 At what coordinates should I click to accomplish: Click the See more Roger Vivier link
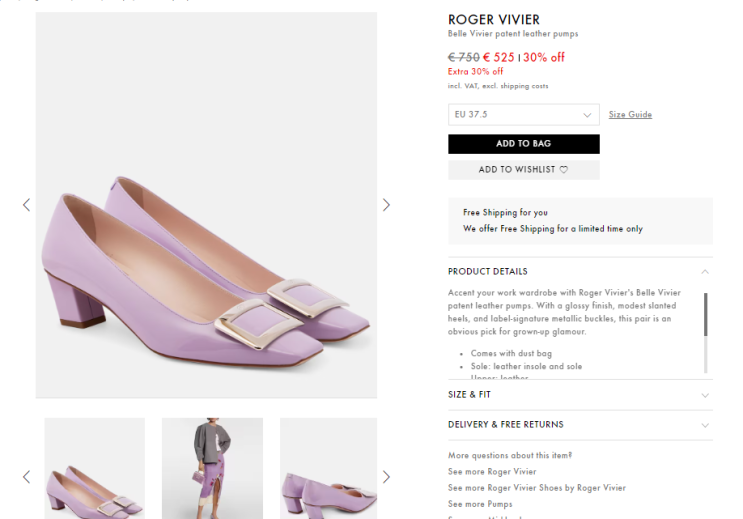click(492, 472)
